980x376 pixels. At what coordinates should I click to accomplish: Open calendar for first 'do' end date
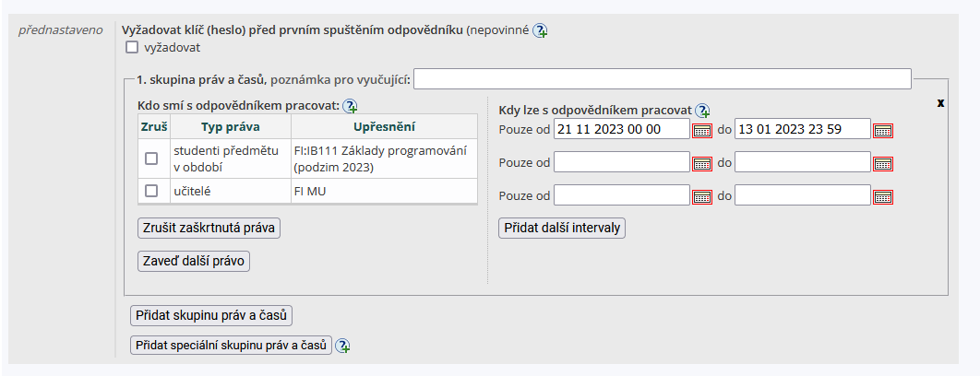(x=883, y=130)
